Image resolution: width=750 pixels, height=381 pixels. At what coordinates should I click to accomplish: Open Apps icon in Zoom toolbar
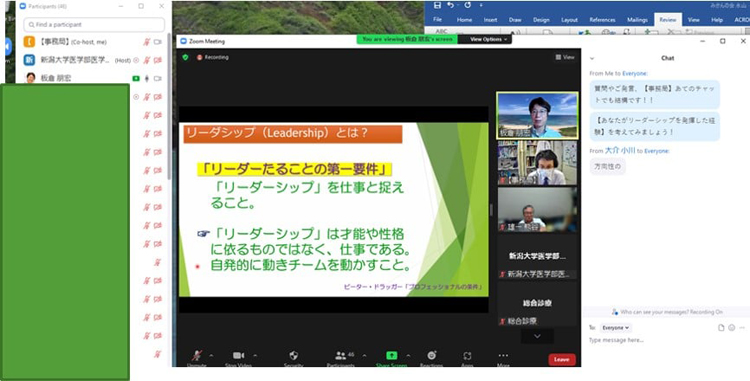coord(467,355)
